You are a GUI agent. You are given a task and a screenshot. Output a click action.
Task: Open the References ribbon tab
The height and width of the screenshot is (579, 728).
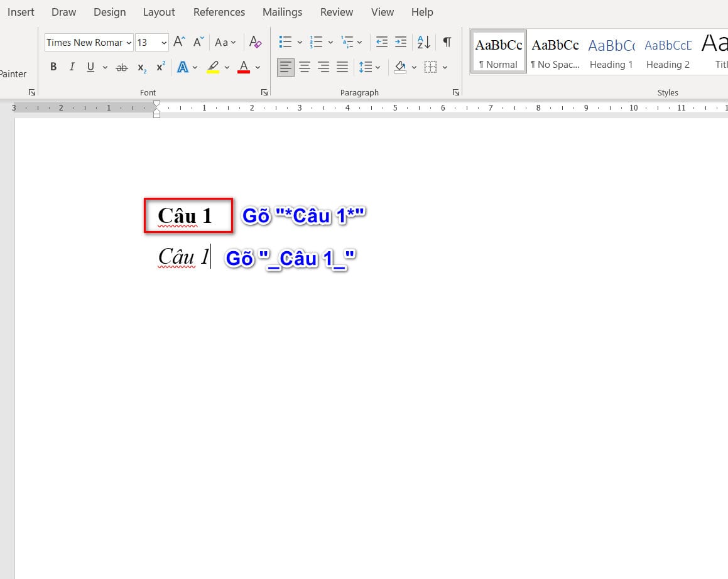click(x=219, y=12)
